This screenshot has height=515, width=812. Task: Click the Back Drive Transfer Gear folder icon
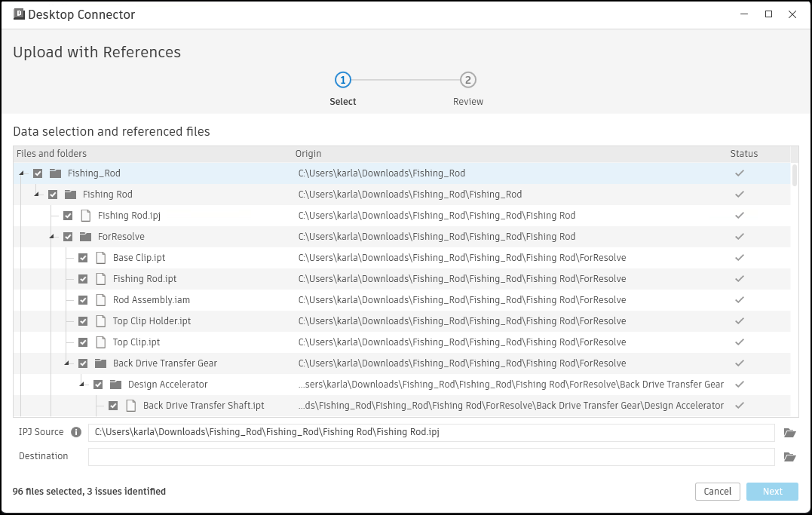[101, 363]
